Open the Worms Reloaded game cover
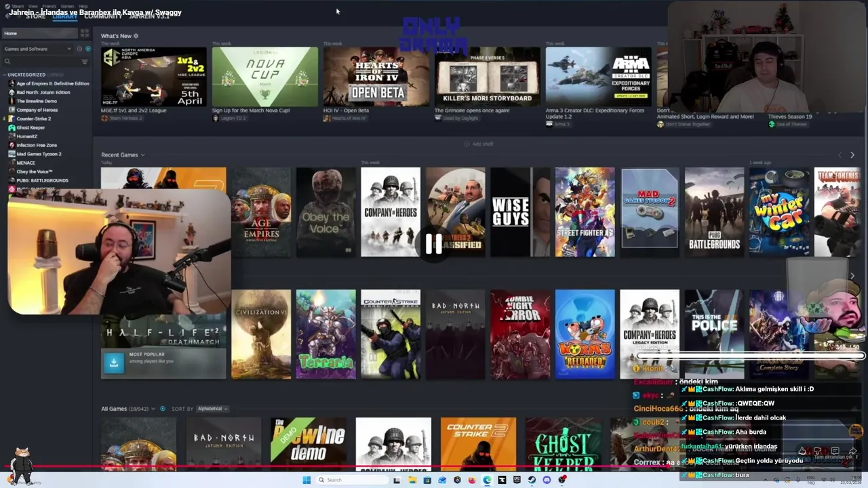The height and width of the screenshot is (488, 868). (585, 334)
